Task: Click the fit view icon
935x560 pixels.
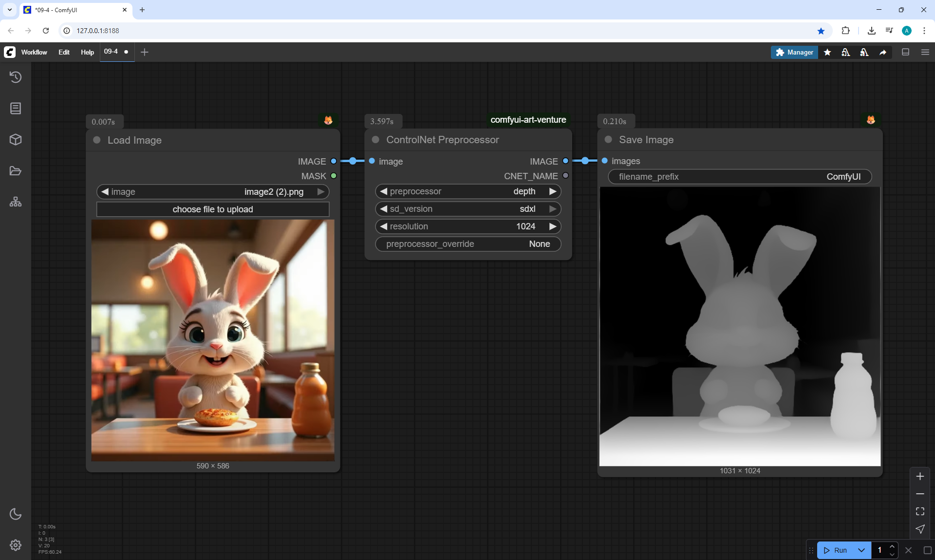Action: (920, 511)
